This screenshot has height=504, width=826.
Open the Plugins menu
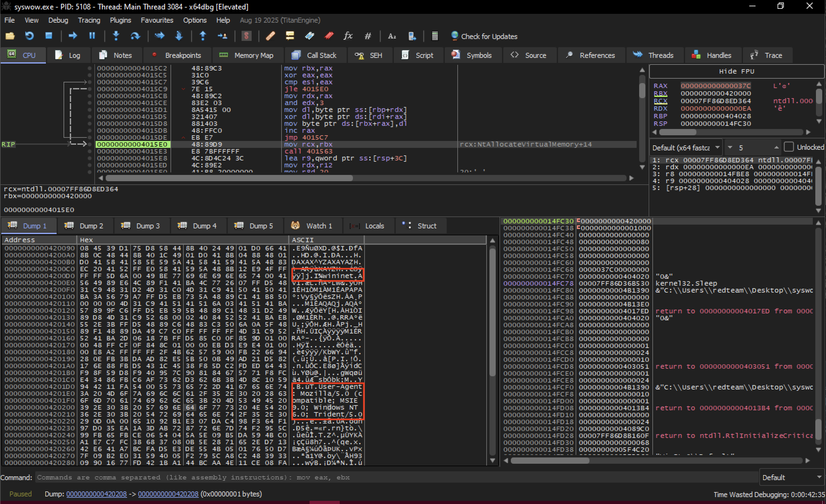point(120,20)
